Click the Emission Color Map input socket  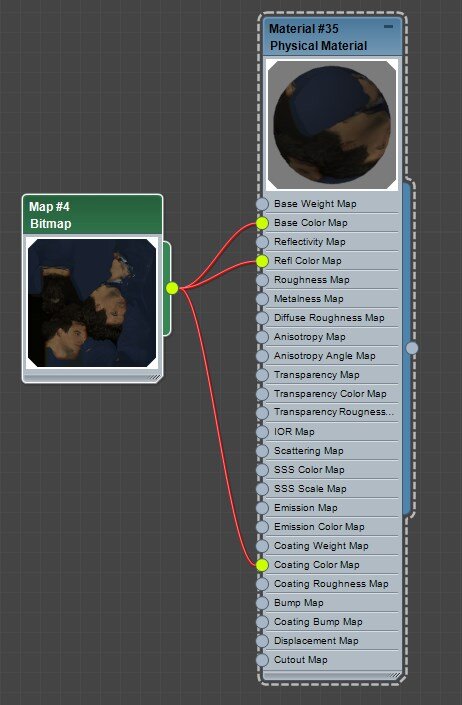262,527
